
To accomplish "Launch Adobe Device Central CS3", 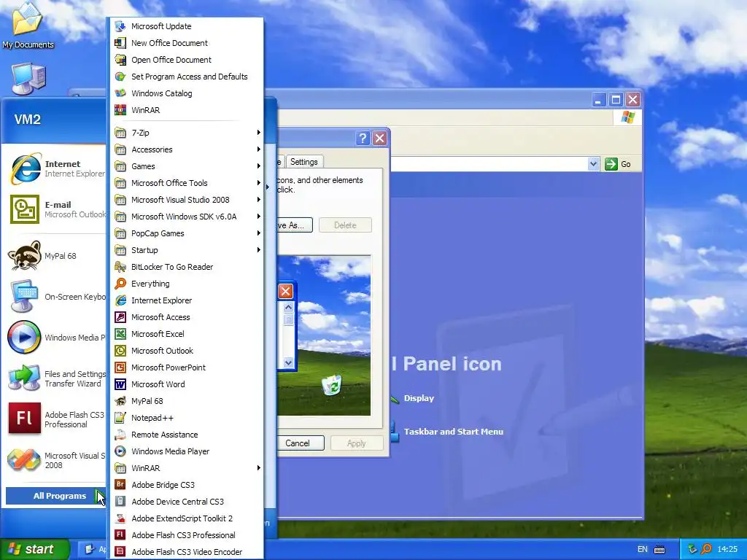I will pyautogui.click(x=187, y=502).
